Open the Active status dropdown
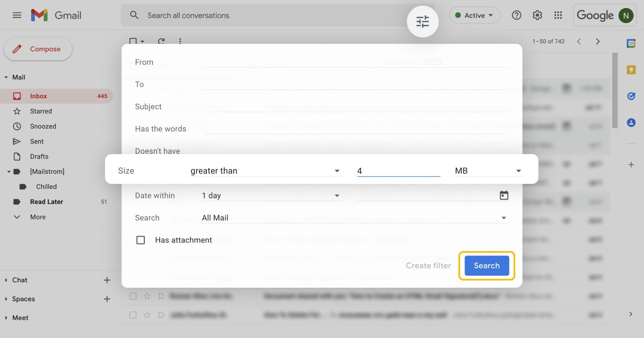 click(475, 15)
